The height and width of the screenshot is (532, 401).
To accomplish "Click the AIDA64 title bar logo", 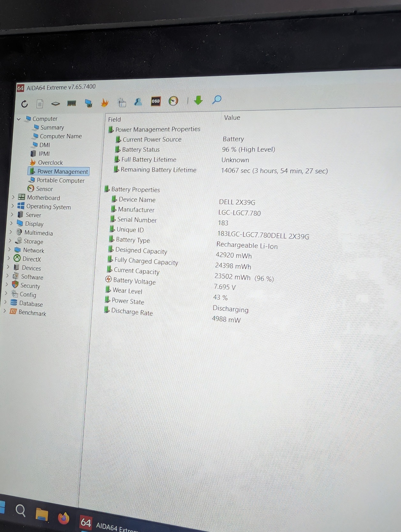I will click(x=20, y=88).
